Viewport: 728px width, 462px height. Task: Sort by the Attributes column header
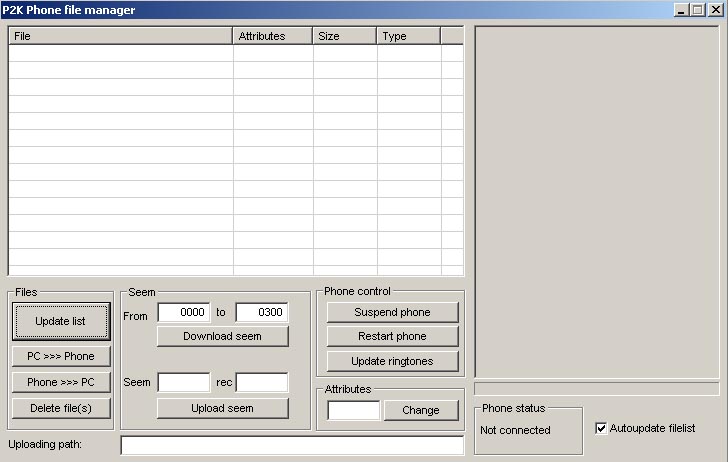click(272, 36)
